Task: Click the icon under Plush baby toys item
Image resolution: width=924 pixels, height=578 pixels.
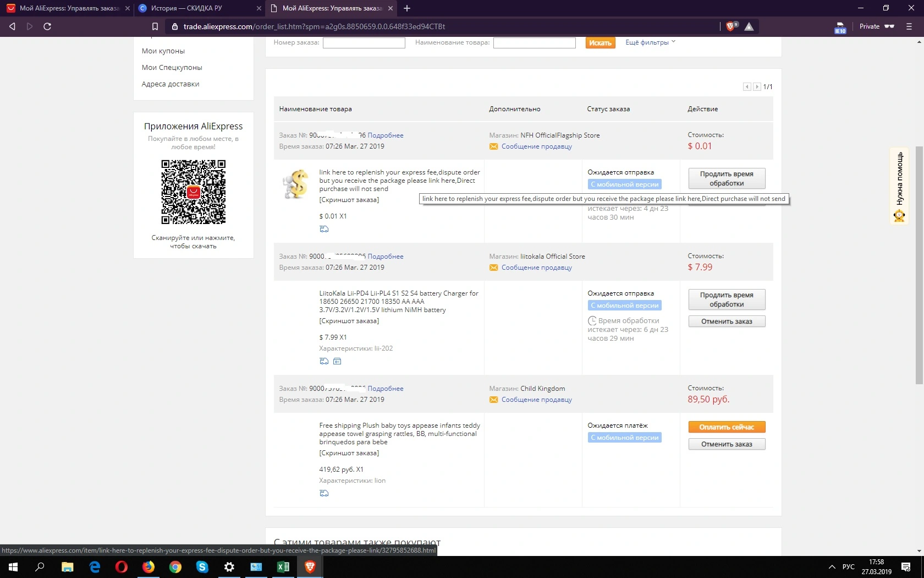Action: tap(324, 493)
